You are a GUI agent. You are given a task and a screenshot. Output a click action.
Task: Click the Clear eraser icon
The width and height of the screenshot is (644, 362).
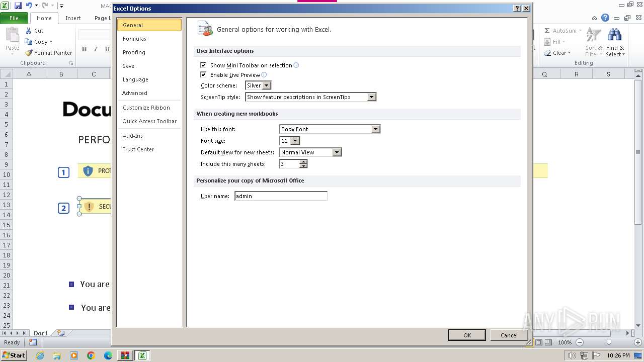(547, 53)
